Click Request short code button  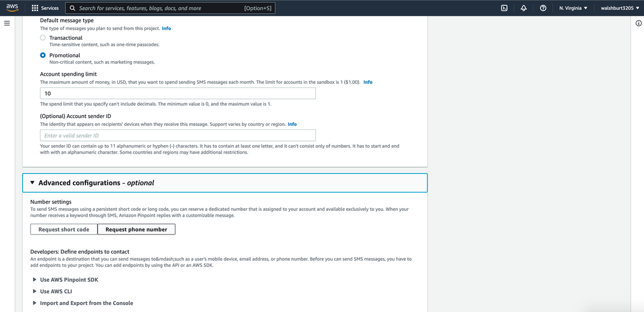coord(64,229)
